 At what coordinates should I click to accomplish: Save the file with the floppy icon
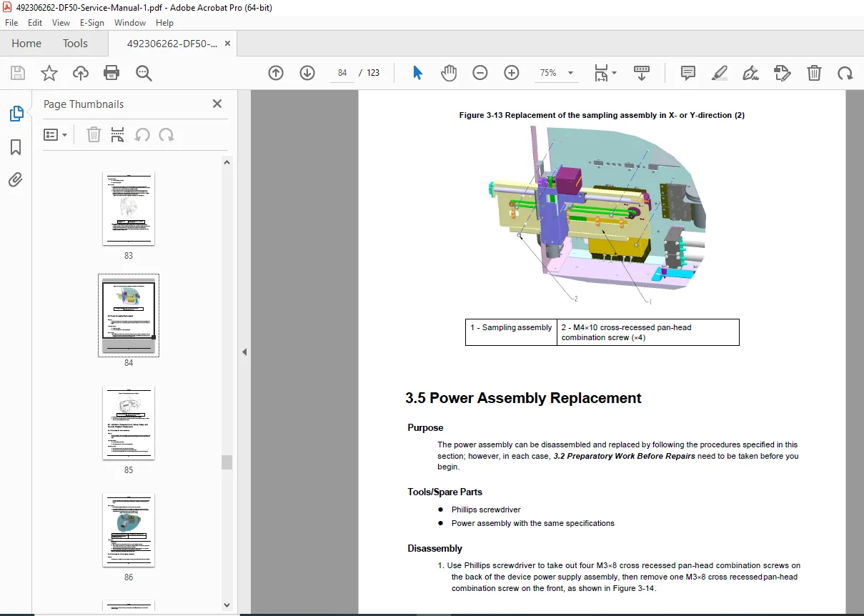(18, 73)
